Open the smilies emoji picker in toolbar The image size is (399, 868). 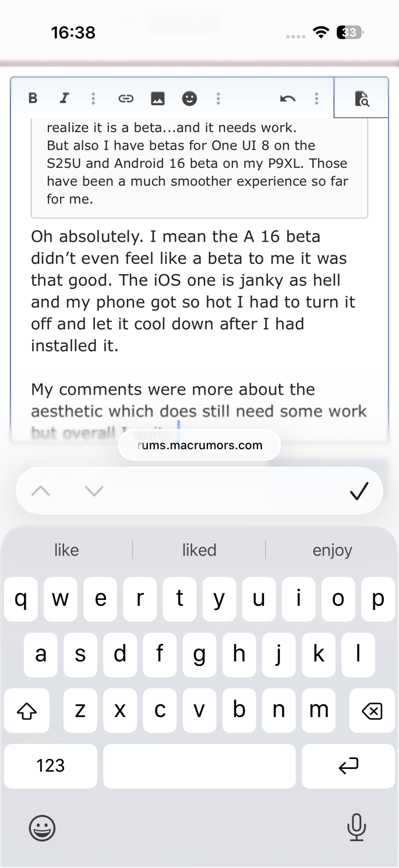[190, 99]
